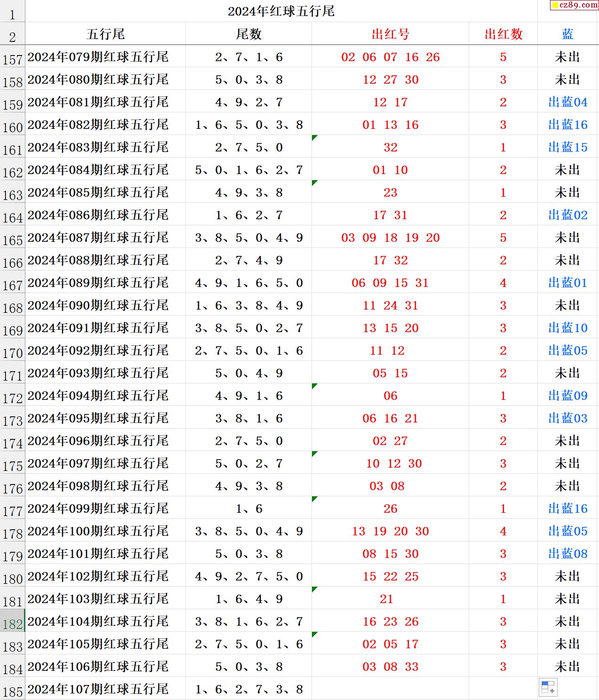Select cell 2024年083期红球五行尾
The height and width of the screenshot is (700, 599).
click(105, 147)
